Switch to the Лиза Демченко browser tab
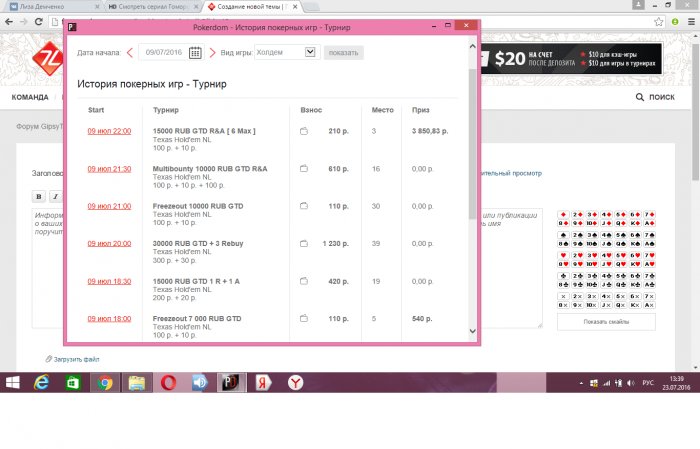The height and width of the screenshot is (449, 700). [x=54, y=7]
